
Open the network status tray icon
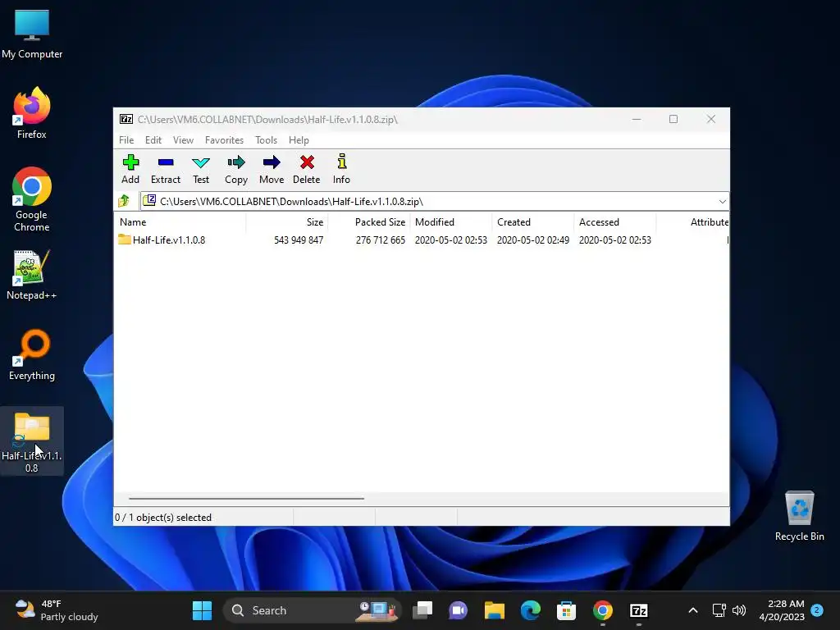tap(719, 610)
